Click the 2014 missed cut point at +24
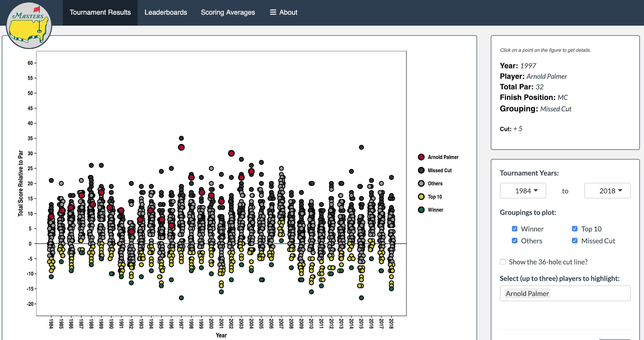Viewport: 644px width, 340px height. pyautogui.click(x=351, y=171)
